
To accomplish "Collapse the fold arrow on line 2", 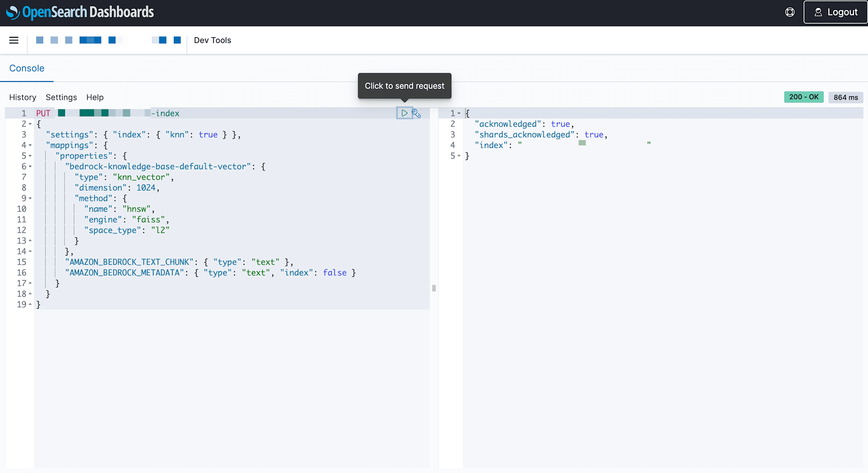I will (30, 124).
